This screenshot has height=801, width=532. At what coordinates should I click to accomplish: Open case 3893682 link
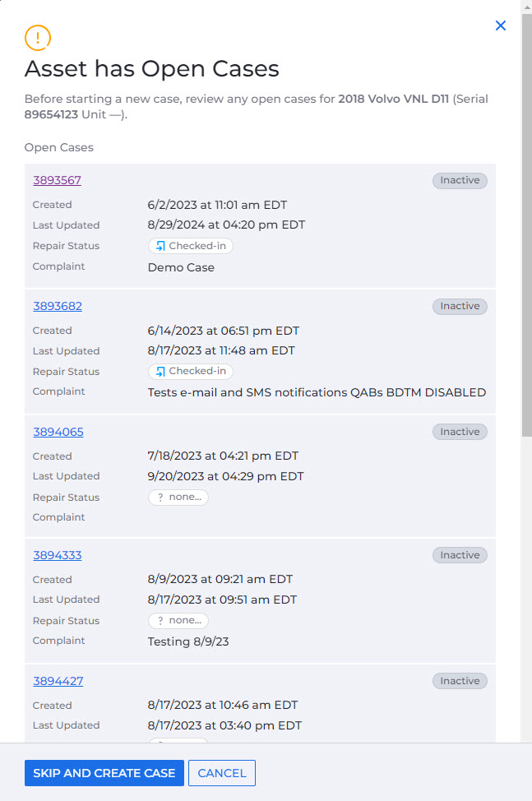tap(58, 306)
